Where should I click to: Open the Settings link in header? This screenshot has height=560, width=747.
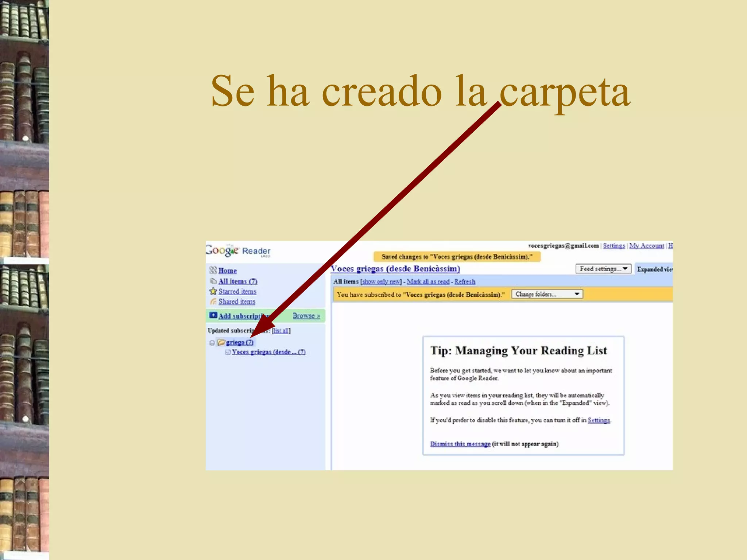614,246
